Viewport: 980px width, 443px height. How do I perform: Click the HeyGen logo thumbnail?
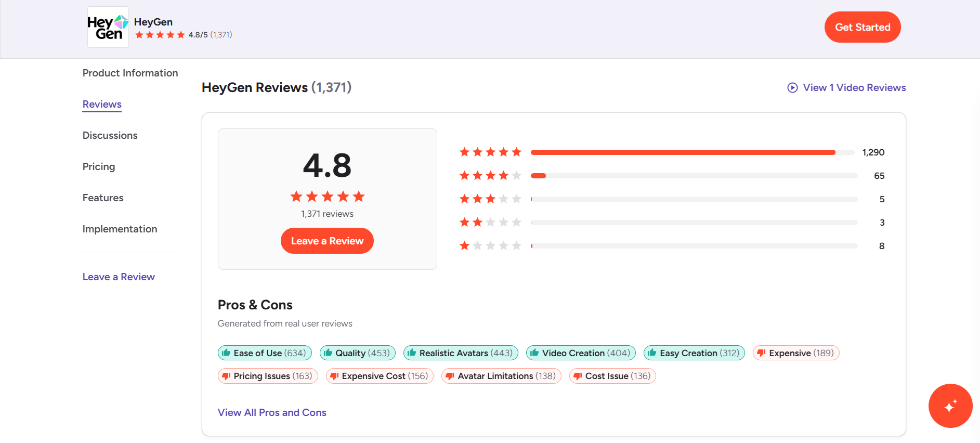(x=108, y=27)
